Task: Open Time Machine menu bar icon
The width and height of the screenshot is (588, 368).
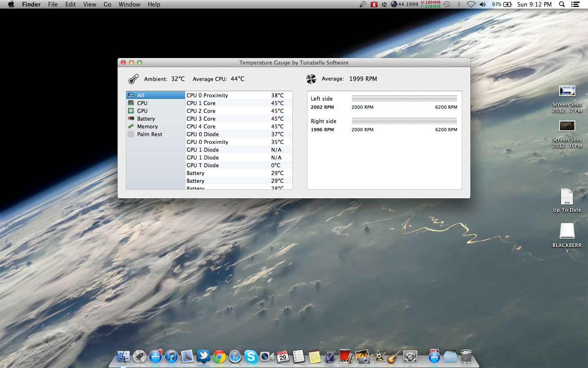Action: pos(447,4)
